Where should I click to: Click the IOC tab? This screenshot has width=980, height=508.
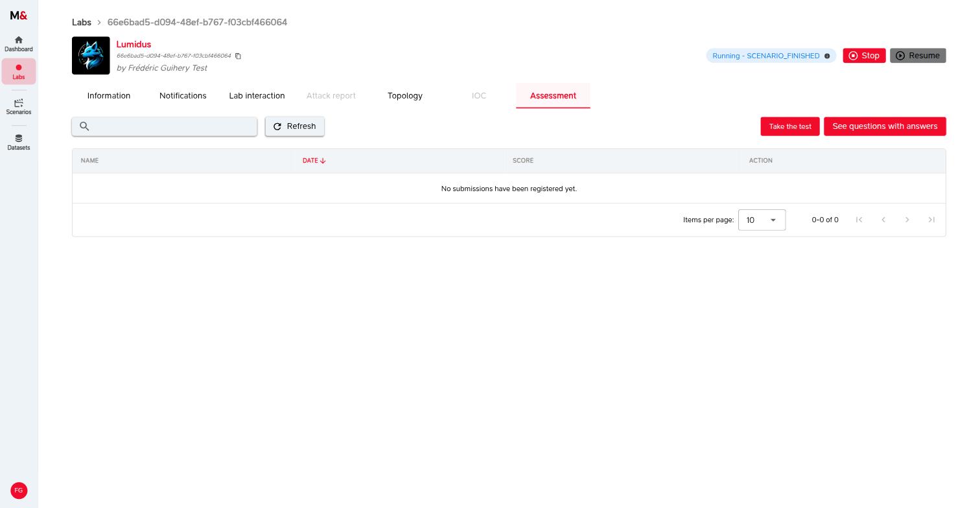click(479, 95)
